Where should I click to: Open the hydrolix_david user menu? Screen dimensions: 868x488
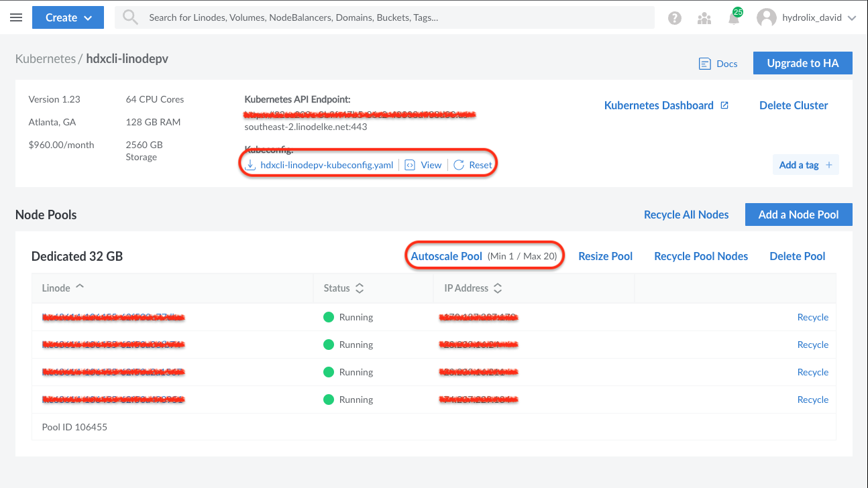[x=807, y=18]
